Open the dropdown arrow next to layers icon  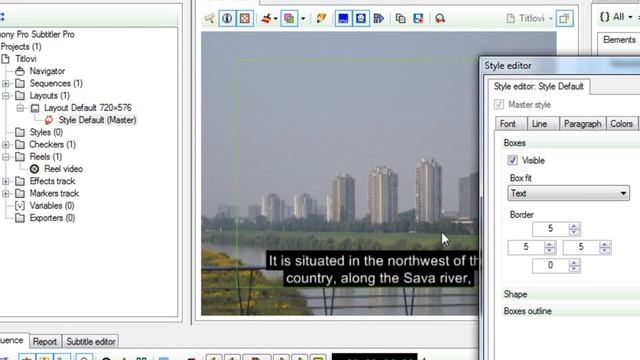coord(303,19)
